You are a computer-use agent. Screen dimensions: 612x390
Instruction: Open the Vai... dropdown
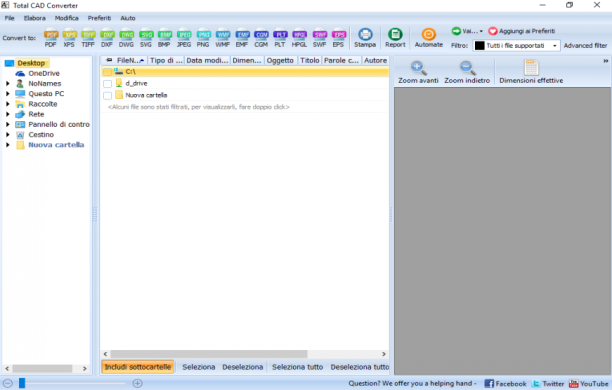(x=467, y=31)
